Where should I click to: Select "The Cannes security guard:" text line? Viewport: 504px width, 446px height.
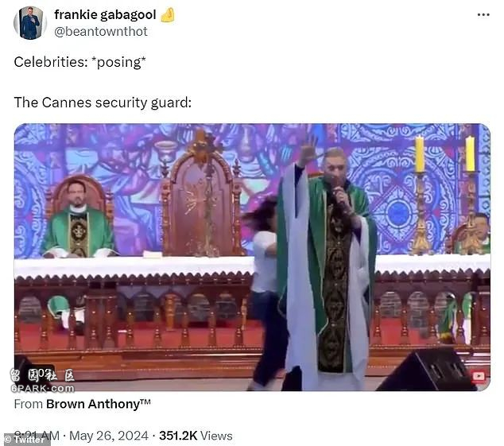coord(103,103)
